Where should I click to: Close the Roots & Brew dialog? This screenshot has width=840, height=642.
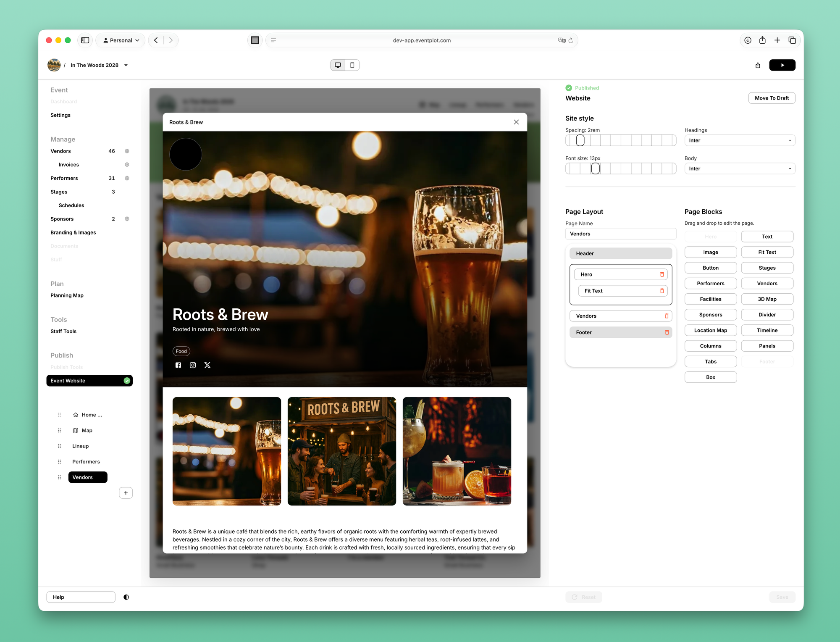pyautogui.click(x=516, y=122)
